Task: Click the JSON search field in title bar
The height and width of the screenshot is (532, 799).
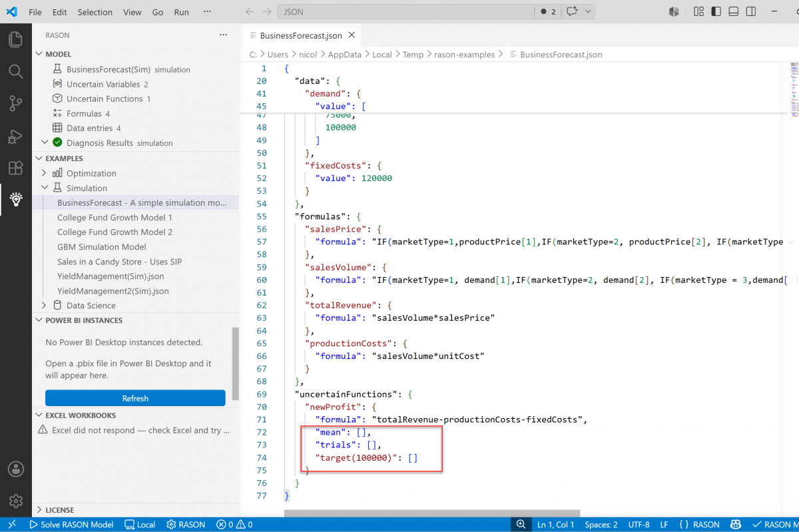Action: tap(406, 12)
